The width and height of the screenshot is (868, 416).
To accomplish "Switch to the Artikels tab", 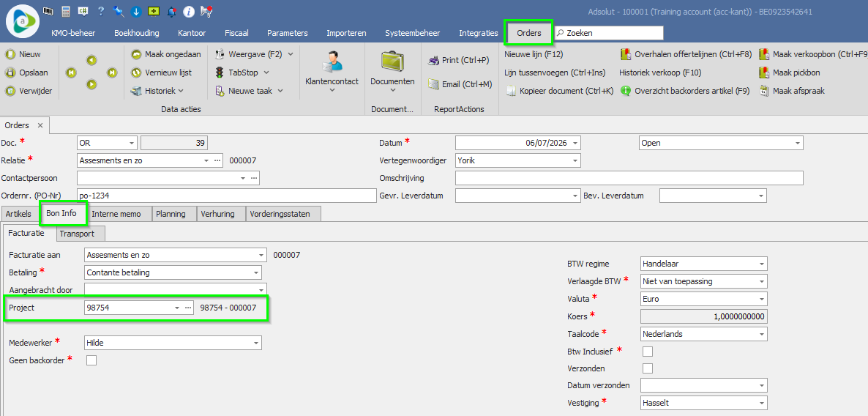I will [x=18, y=214].
